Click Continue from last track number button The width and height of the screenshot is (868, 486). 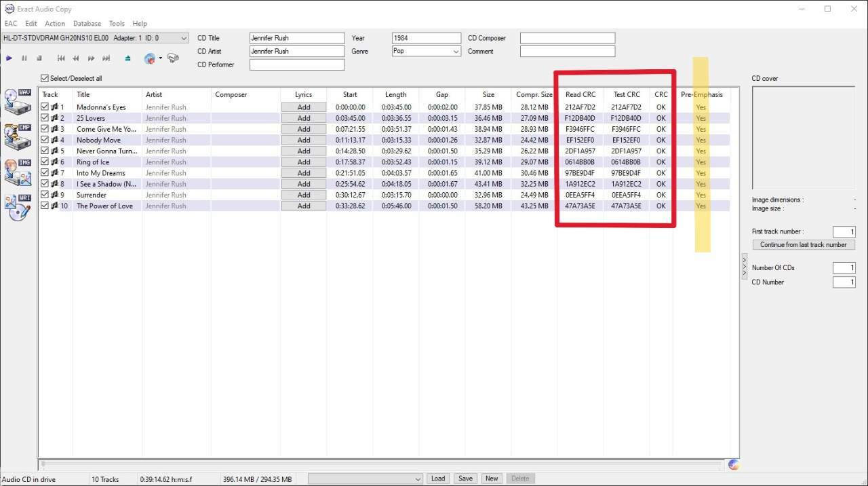click(803, 244)
